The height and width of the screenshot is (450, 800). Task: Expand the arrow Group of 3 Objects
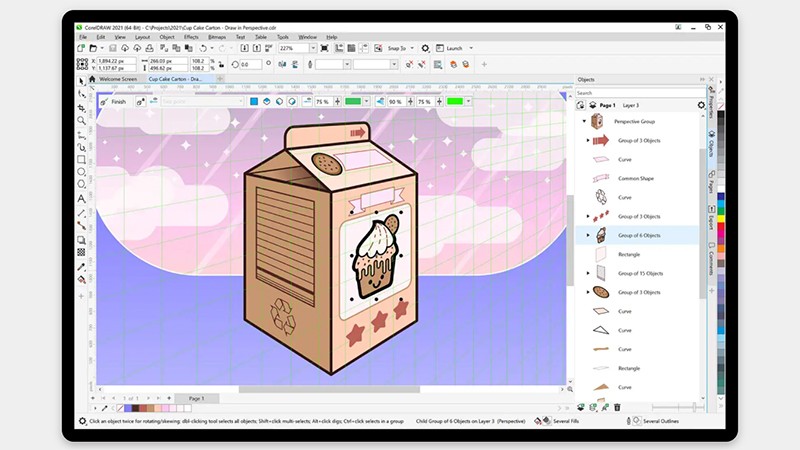(x=588, y=140)
